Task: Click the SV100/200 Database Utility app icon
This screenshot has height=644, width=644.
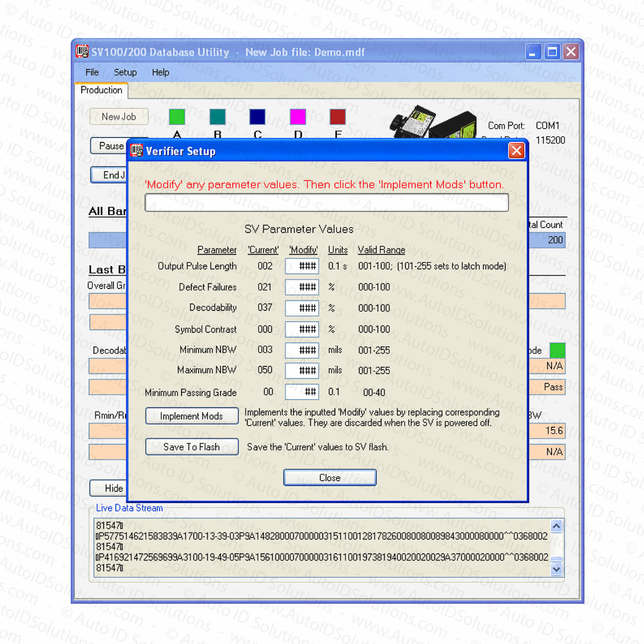Action: [x=82, y=52]
